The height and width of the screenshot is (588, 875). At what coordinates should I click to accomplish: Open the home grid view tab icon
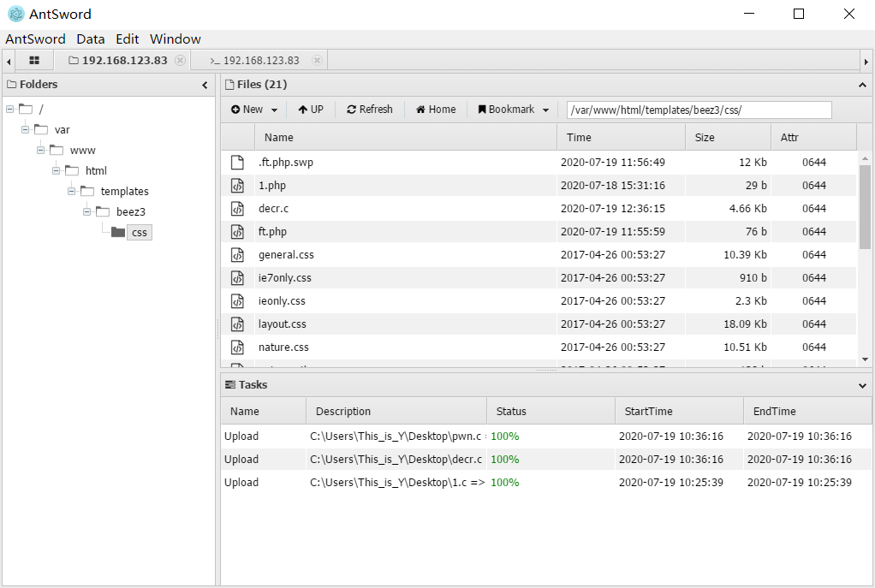point(34,60)
